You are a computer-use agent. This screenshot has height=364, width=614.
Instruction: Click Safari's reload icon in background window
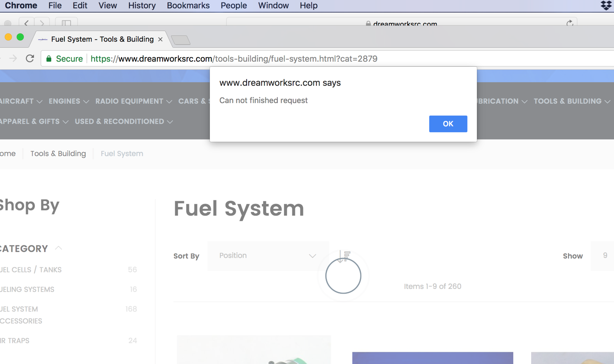tap(570, 23)
